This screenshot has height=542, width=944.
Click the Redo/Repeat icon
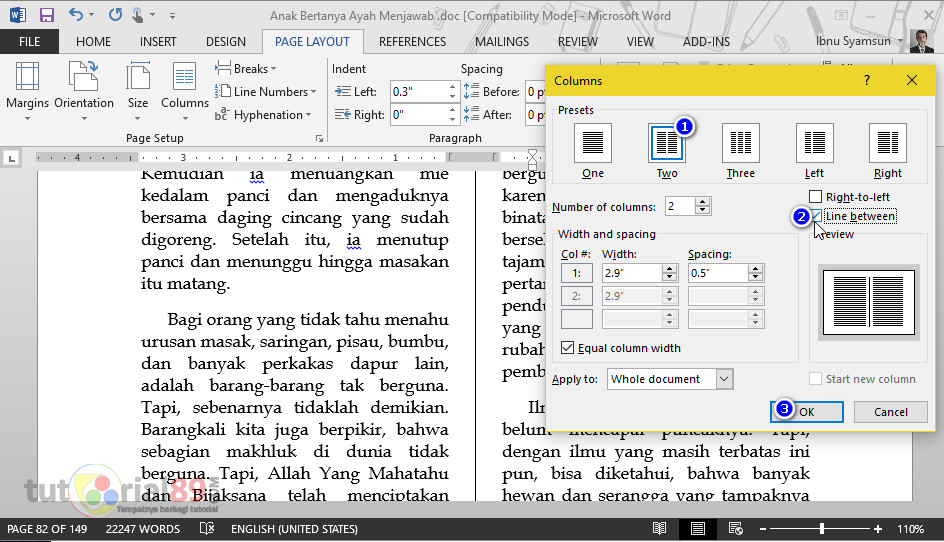[x=115, y=14]
